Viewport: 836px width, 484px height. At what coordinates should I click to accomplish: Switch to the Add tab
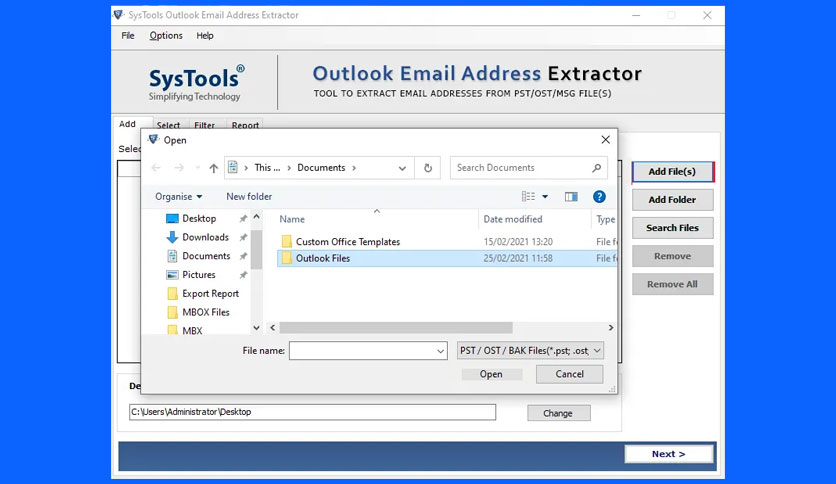[x=127, y=124]
